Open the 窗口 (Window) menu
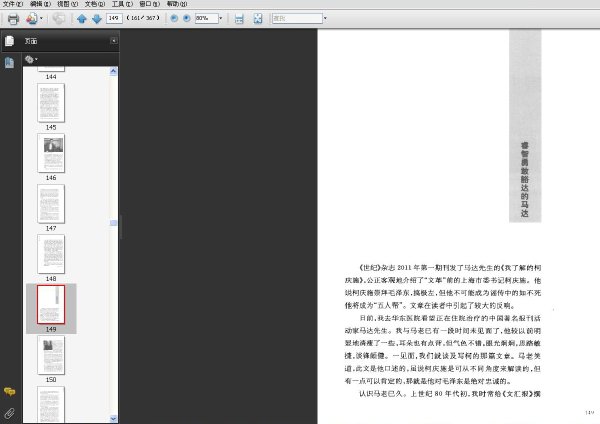Image resolution: width=600 pixels, height=424 pixels. [150, 4]
